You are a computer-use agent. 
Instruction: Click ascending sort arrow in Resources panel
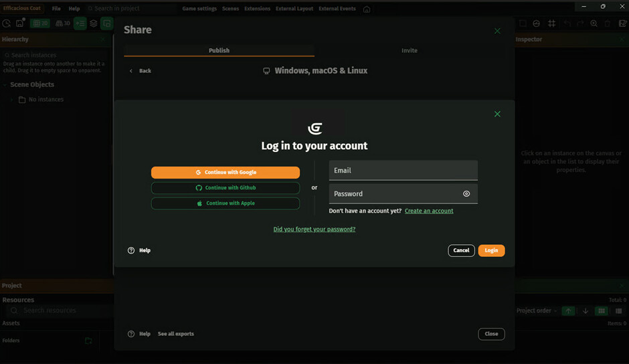click(x=568, y=311)
